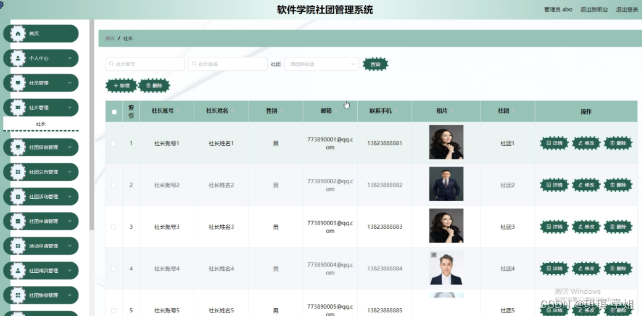Image resolution: width=644 pixels, height=316 pixels.
Task: Click 修改 for 社长账号2 row
Action: click(586, 185)
